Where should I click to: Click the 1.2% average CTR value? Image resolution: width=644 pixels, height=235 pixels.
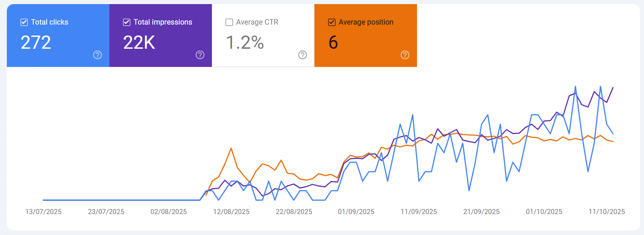click(x=245, y=42)
